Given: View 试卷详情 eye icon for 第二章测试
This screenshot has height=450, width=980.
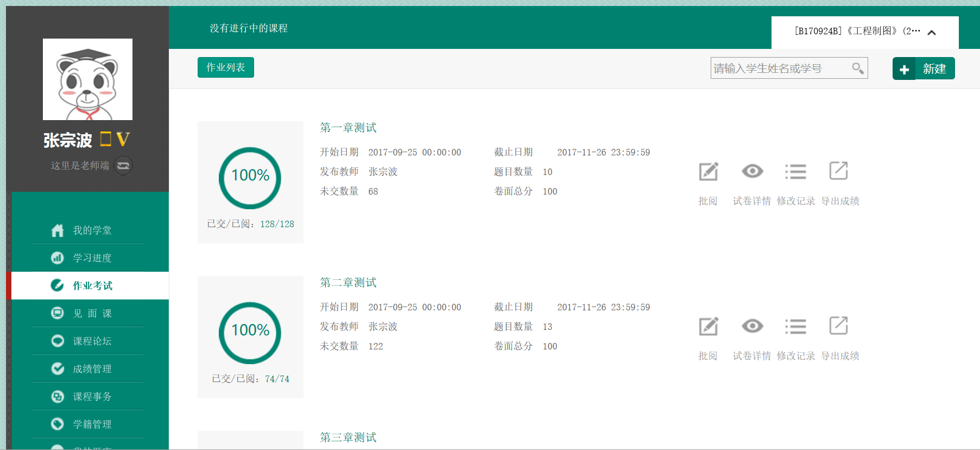Looking at the screenshot, I should [x=752, y=326].
